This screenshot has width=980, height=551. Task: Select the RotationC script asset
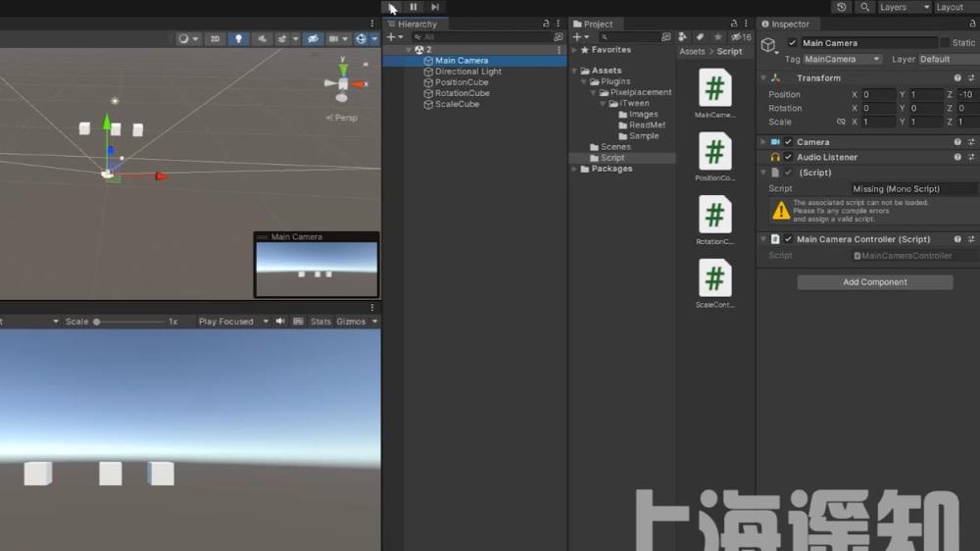[715, 220]
